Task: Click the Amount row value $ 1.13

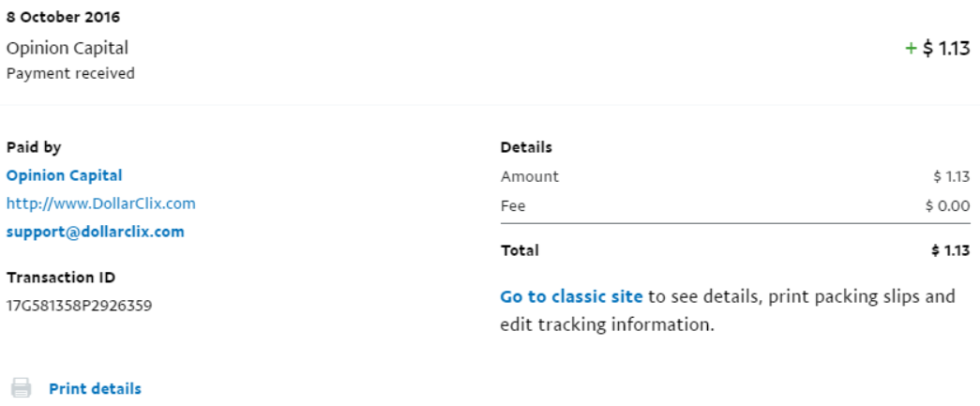Action: 952,177
